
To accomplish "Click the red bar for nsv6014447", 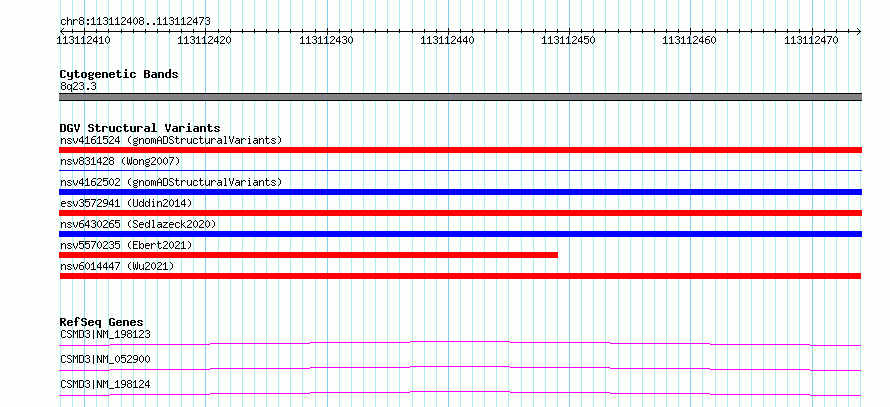I will [460, 276].
